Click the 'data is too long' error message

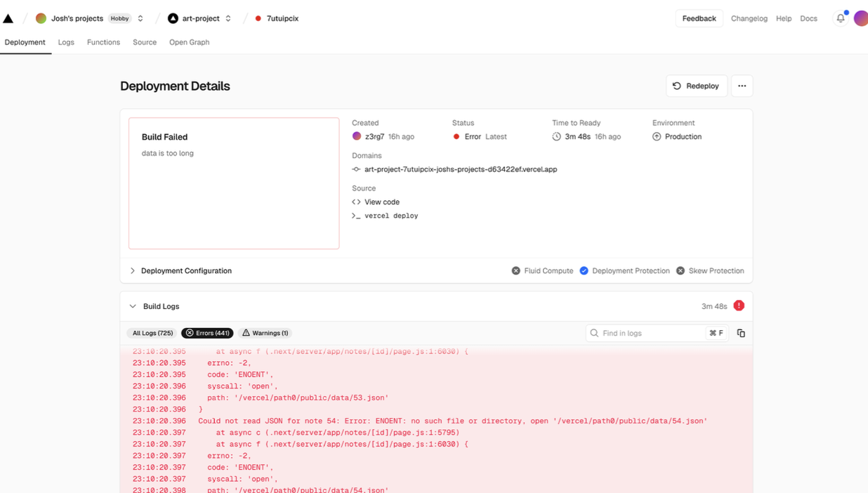click(168, 153)
